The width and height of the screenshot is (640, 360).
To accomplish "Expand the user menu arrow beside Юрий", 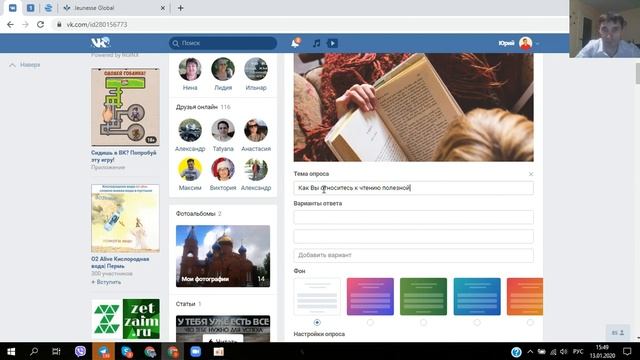I will coord(537,43).
